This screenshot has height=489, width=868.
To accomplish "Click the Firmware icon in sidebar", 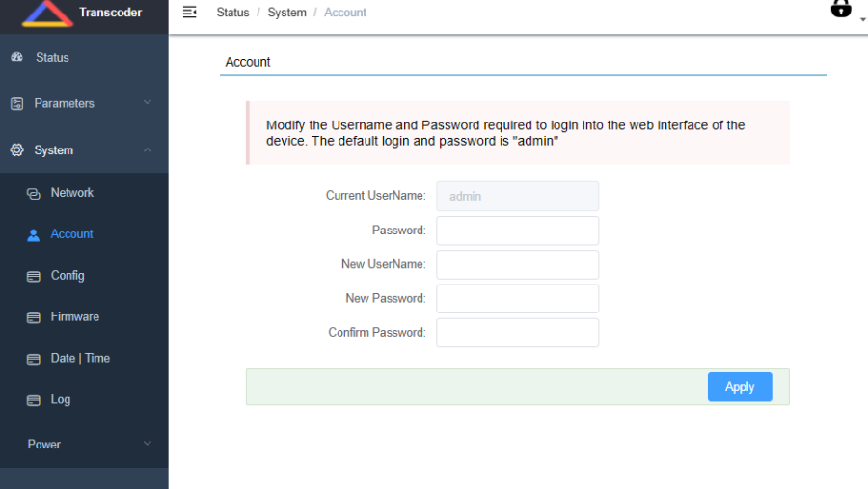I will click(34, 317).
